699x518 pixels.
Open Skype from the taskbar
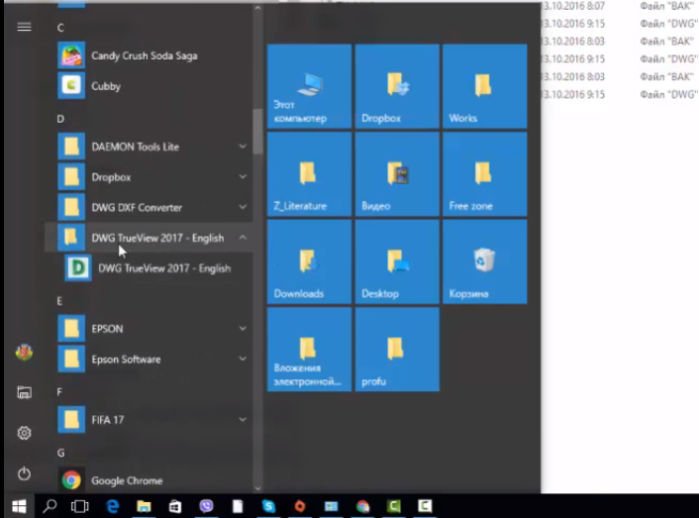pyautogui.click(x=269, y=506)
